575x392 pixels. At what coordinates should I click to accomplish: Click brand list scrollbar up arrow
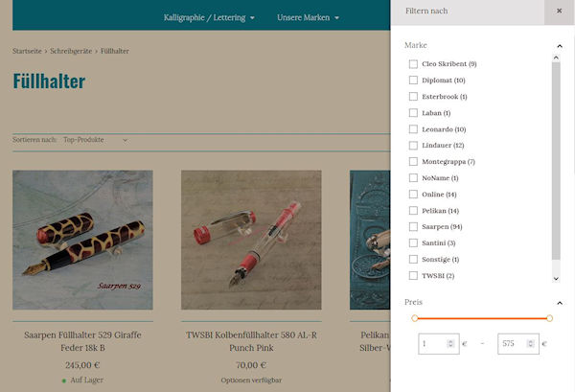click(x=556, y=58)
